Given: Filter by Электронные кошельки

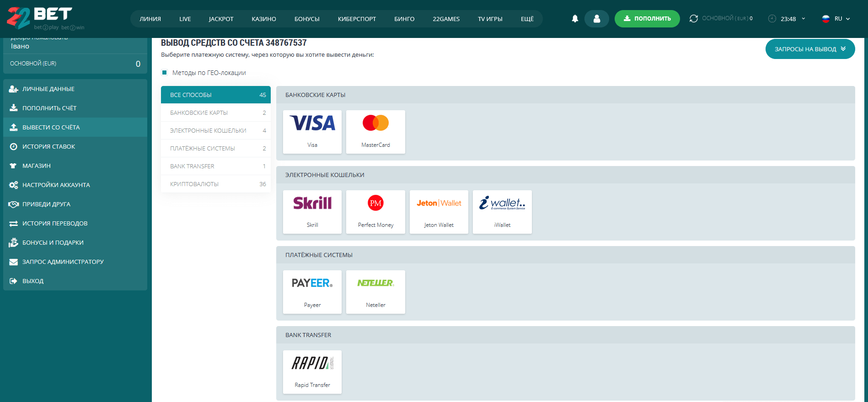Looking at the screenshot, I should [216, 130].
